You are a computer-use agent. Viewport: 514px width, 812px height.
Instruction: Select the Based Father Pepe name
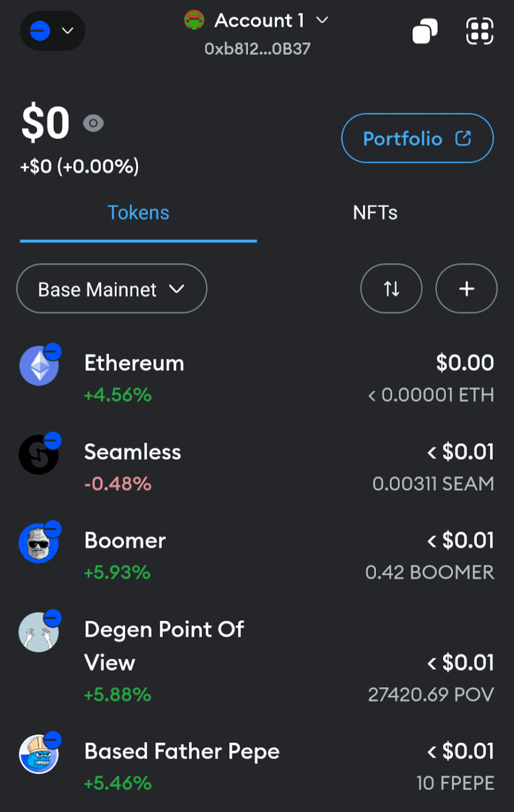[x=182, y=751]
